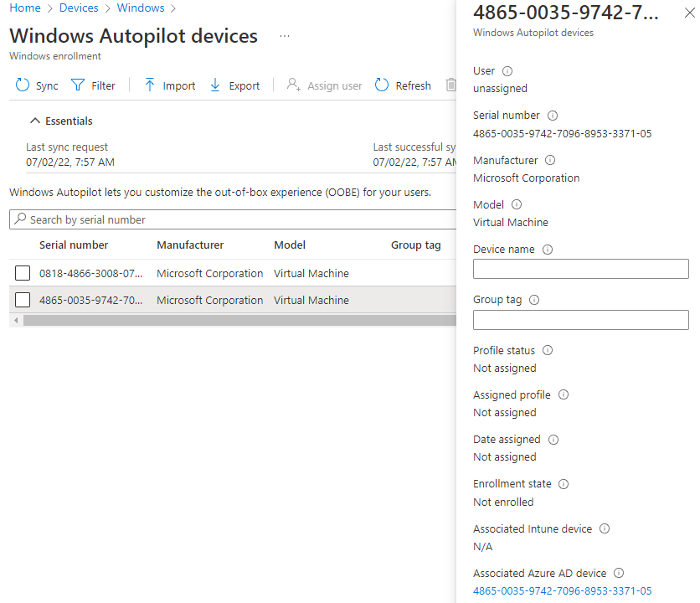Viewport: 700px width, 603px height.
Task: Click the Import button label
Action: 179,85
